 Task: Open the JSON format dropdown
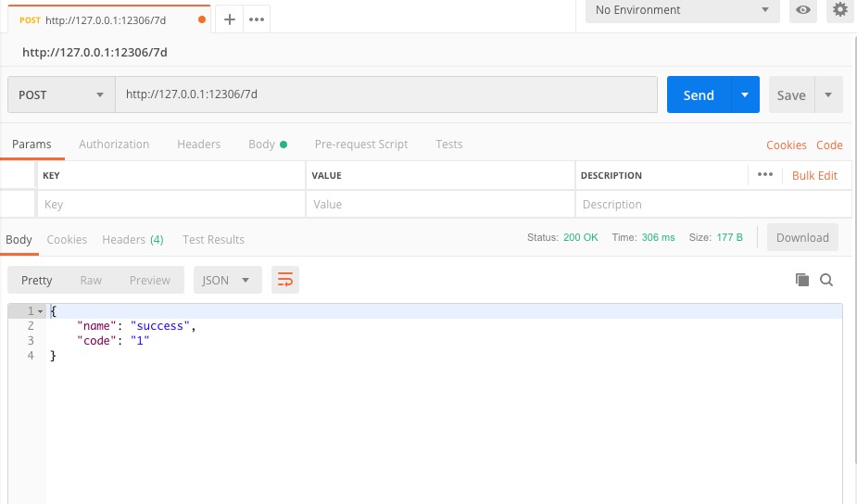227,280
